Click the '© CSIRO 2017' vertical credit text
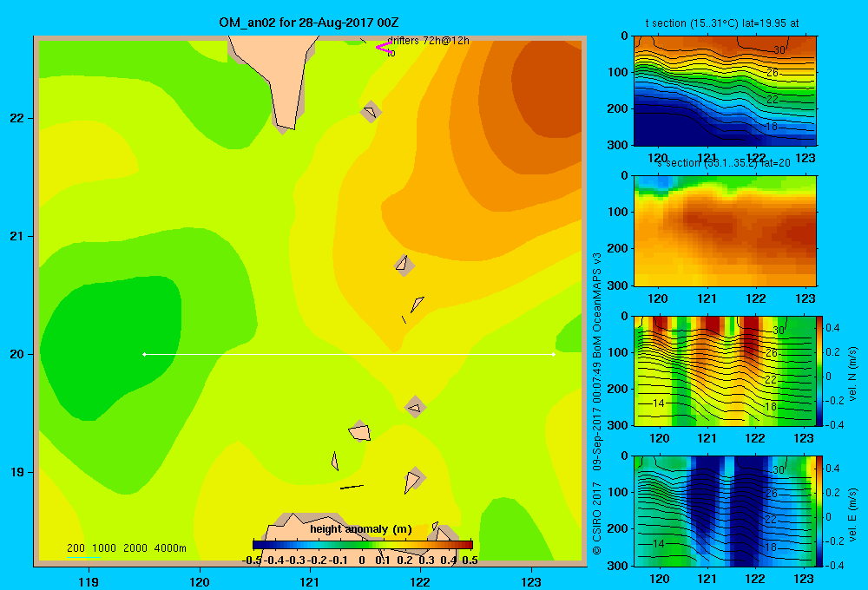The width and height of the screenshot is (868, 590). (x=597, y=518)
